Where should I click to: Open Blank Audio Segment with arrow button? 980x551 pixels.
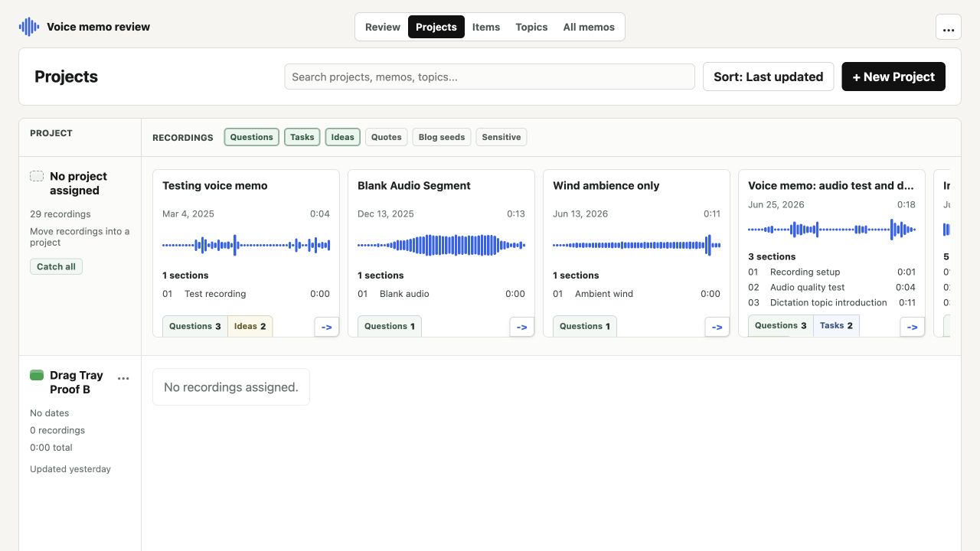pyautogui.click(x=522, y=327)
